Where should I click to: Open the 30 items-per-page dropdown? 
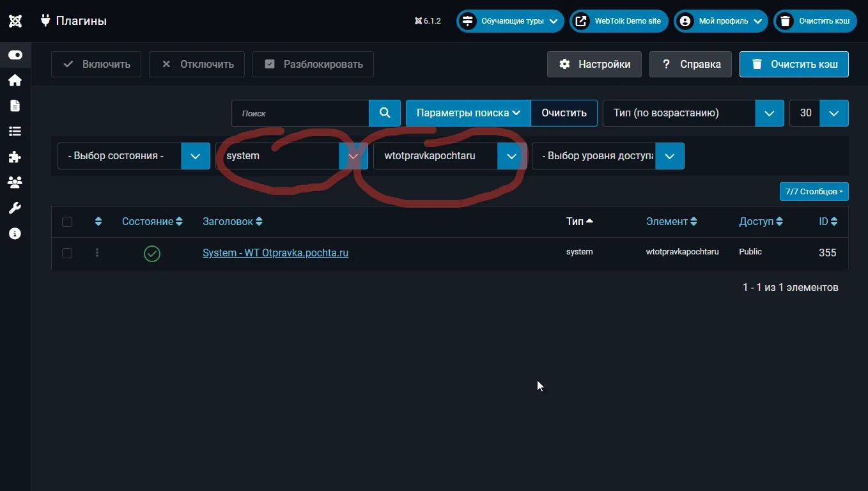tap(819, 113)
